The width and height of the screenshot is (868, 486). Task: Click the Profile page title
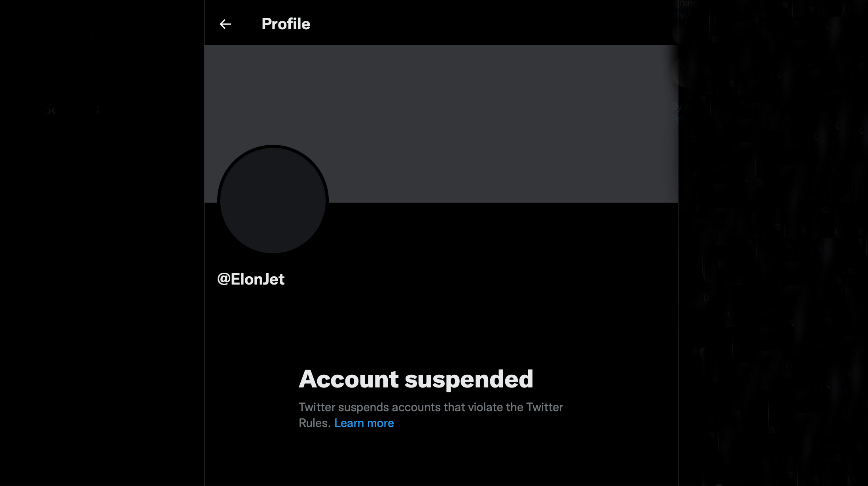(x=286, y=24)
